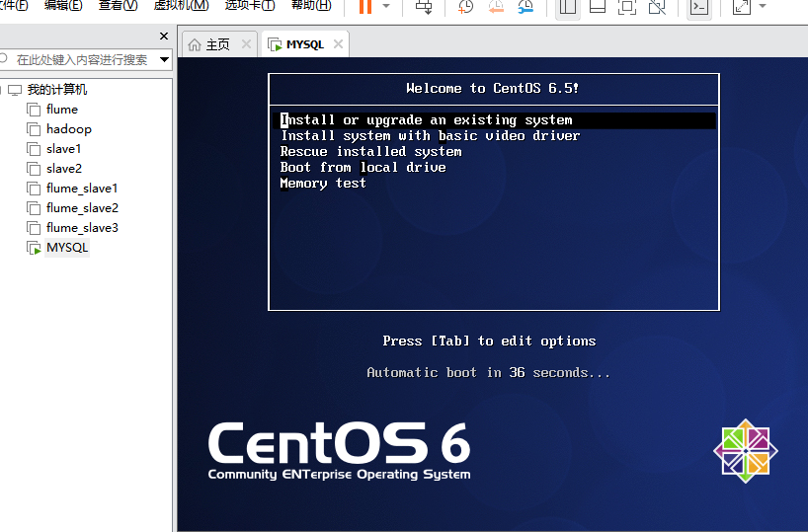
Task: Click the flume VM icon in library
Action: pyautogui.click(x=34, y=110)
